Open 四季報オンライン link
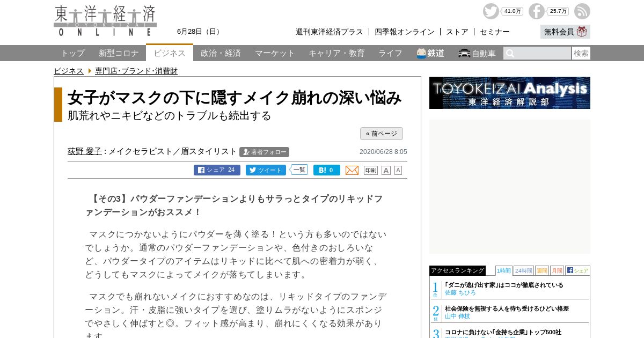 point(405,32)
